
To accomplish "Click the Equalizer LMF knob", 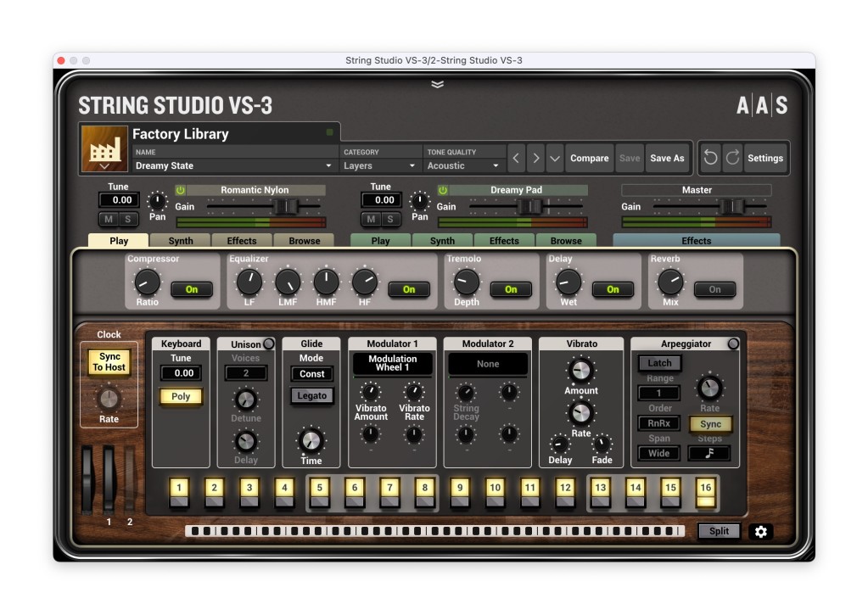I will click(288, 282).
